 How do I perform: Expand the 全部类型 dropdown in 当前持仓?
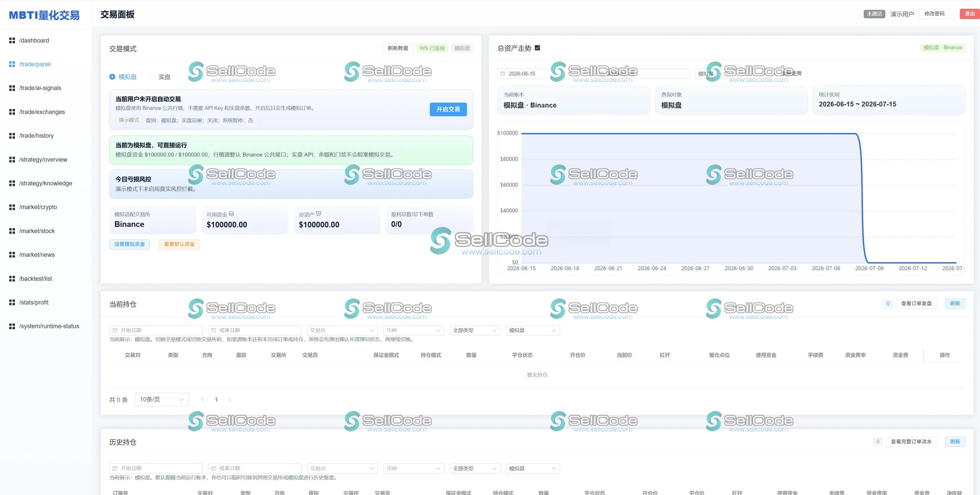tap(475, 330)
